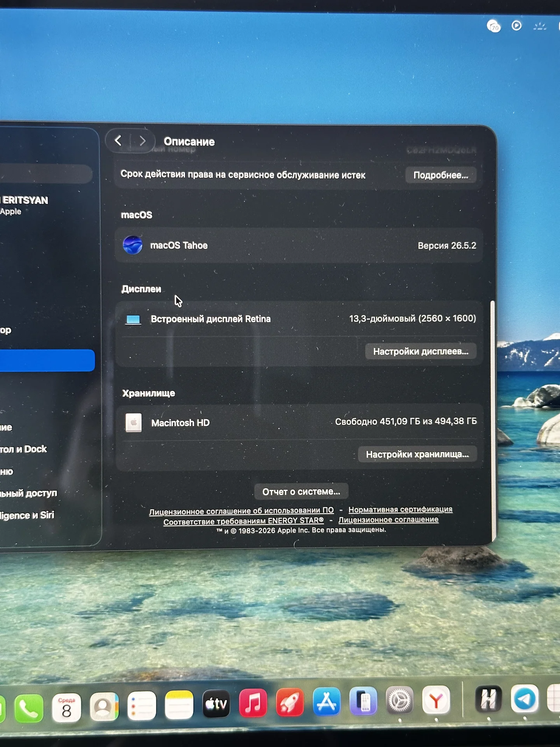560x747 pixels.
Task: Open the black H app in the Dock
Action: click(x=488, y=699)
